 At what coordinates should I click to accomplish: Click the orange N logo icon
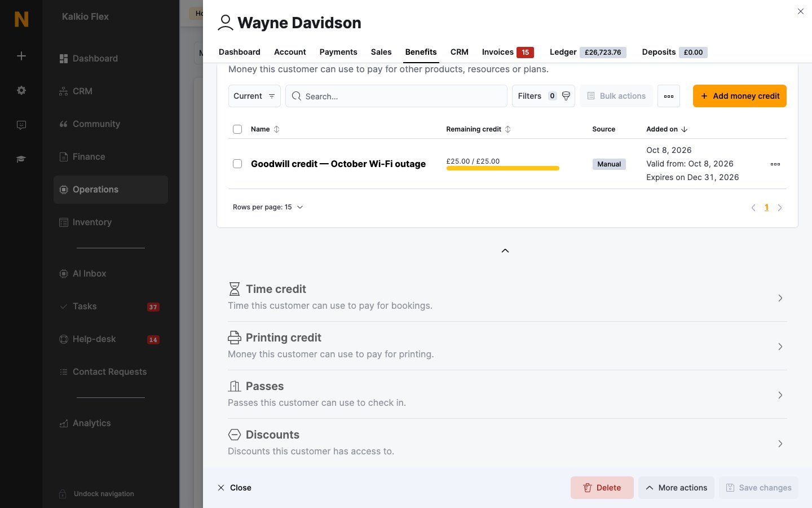click(21, 19)
